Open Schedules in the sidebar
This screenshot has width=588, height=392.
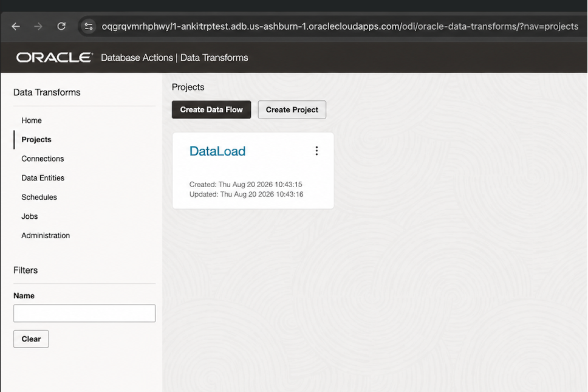coord(39,198)
